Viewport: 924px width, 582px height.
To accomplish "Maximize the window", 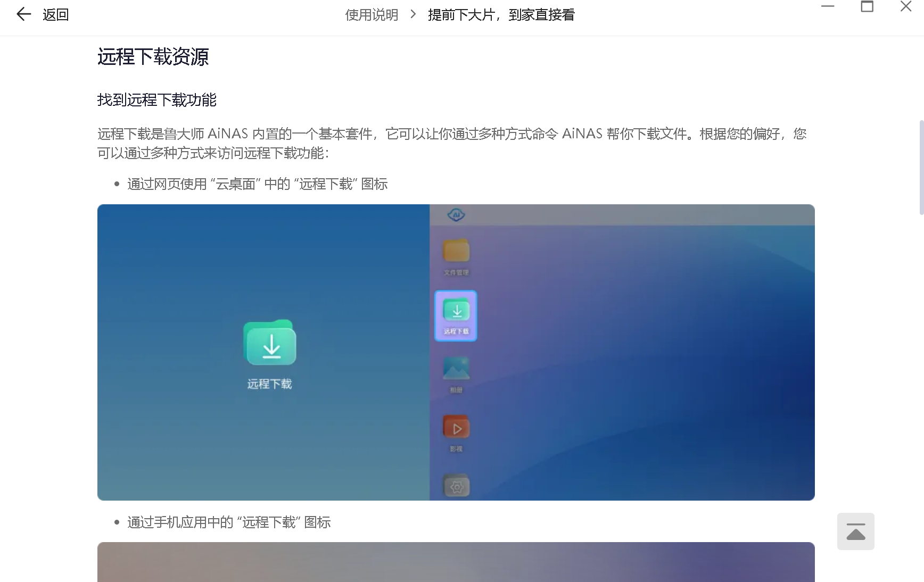I will coord(867,6).
